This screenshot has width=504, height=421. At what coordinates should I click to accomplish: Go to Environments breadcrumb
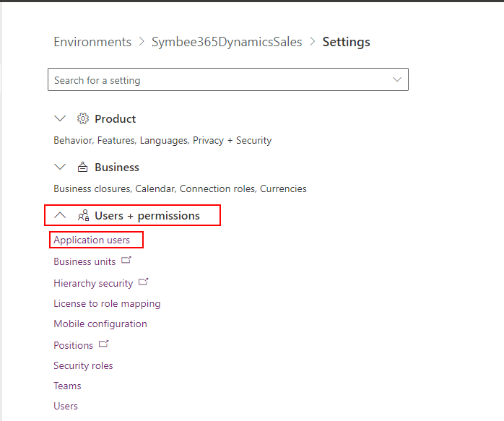point(92,42)
